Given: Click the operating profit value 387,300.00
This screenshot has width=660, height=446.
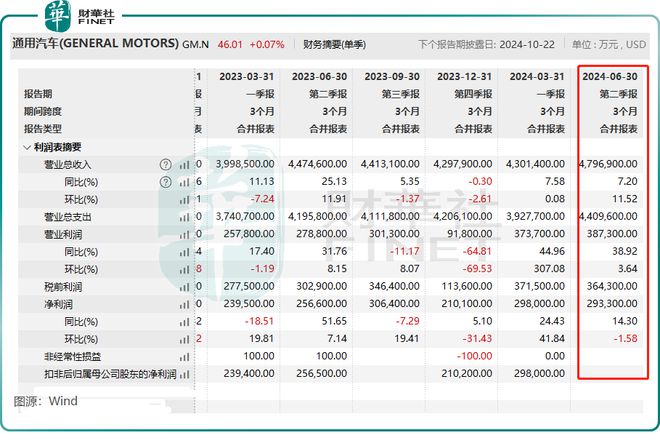Looking at the screenshot, I should pyautogui.click(x=612, y=234).
